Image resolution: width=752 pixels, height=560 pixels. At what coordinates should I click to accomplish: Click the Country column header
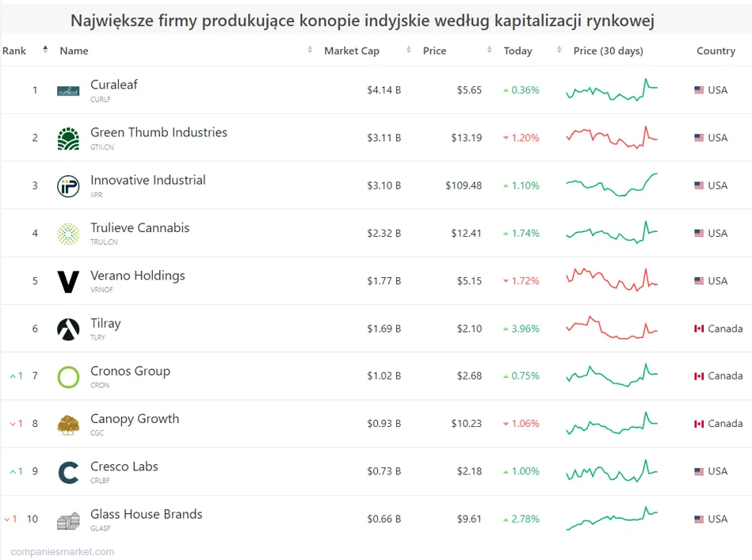[x=716, y=51]
